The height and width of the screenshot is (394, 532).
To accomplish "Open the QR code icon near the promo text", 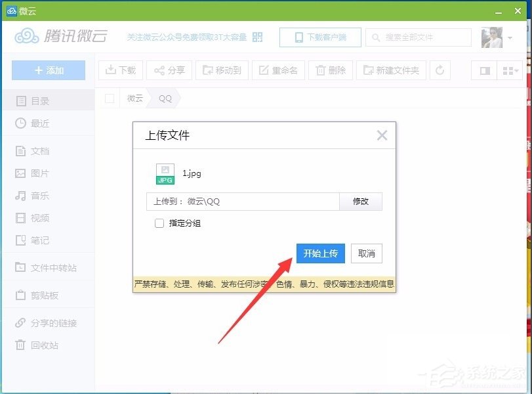I will tap(257, 37).
